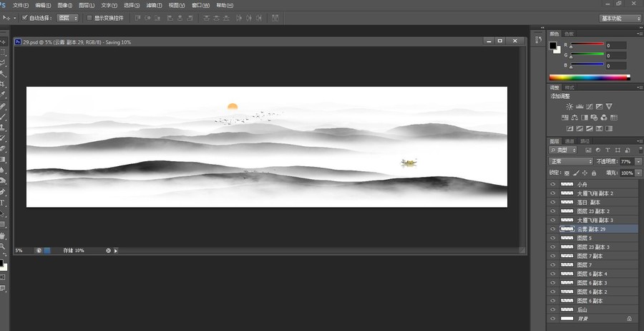Open the Layers panel flyout menu
Viewport: 644px width, 331px height.
tap(640, 141)
